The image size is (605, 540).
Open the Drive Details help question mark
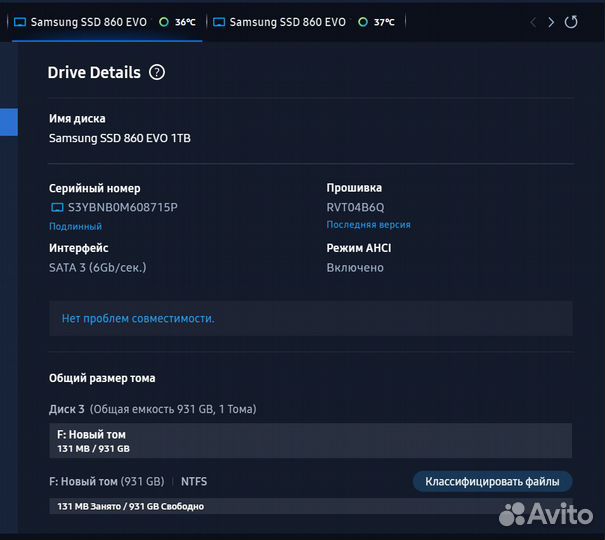[157, 73]
